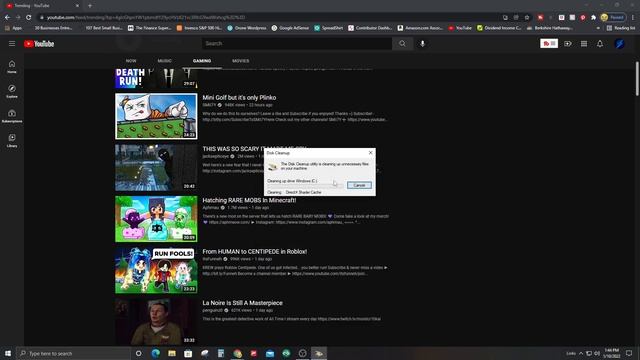This screenshot has width=640, height=360.
Task: Click Mini Golf Plinko video thumbnail
Action: click(156, 116)
